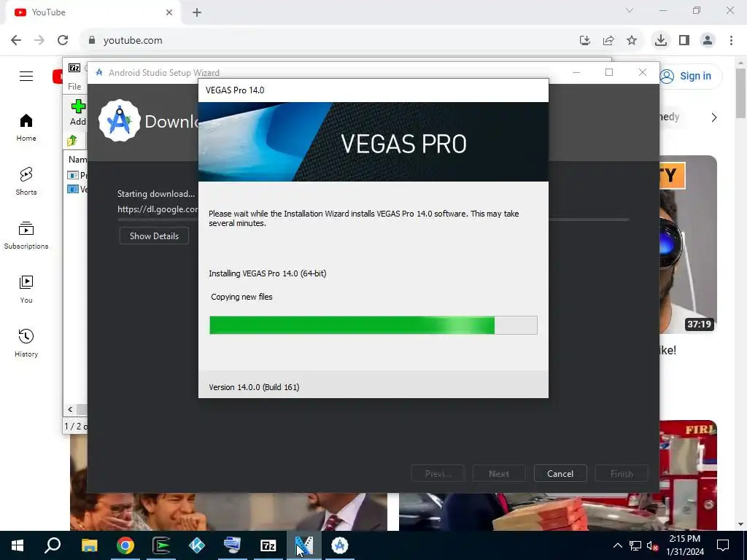Bookmark this page with the star icon
This screenshot has width=747, height=560.
[632, 40]
